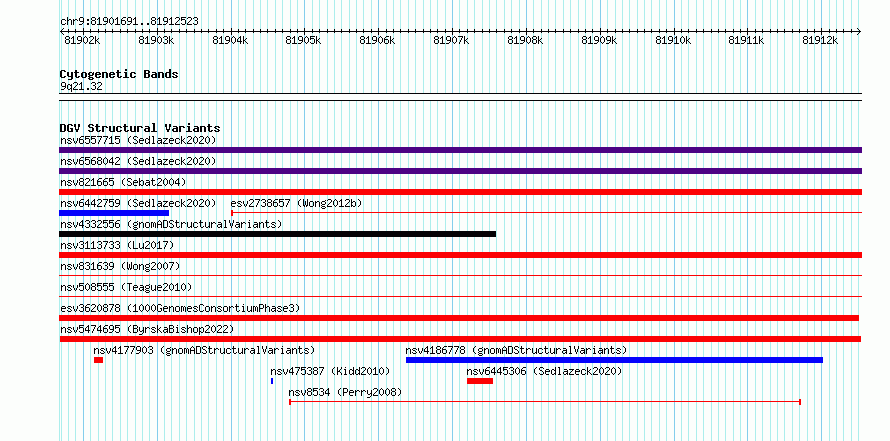Open the nsv3113733 (Lu2017) label
Image resolution: width=890 pixels, height=441 pixels.
click(117, 245)
